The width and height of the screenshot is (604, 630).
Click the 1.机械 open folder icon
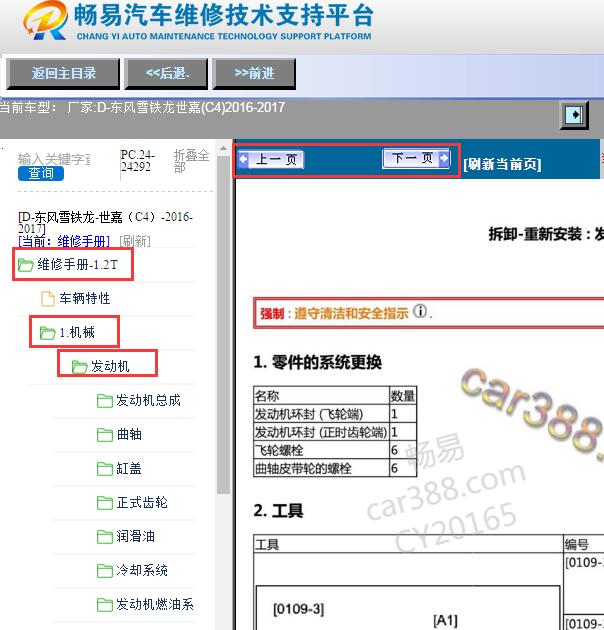click(47, 333)
